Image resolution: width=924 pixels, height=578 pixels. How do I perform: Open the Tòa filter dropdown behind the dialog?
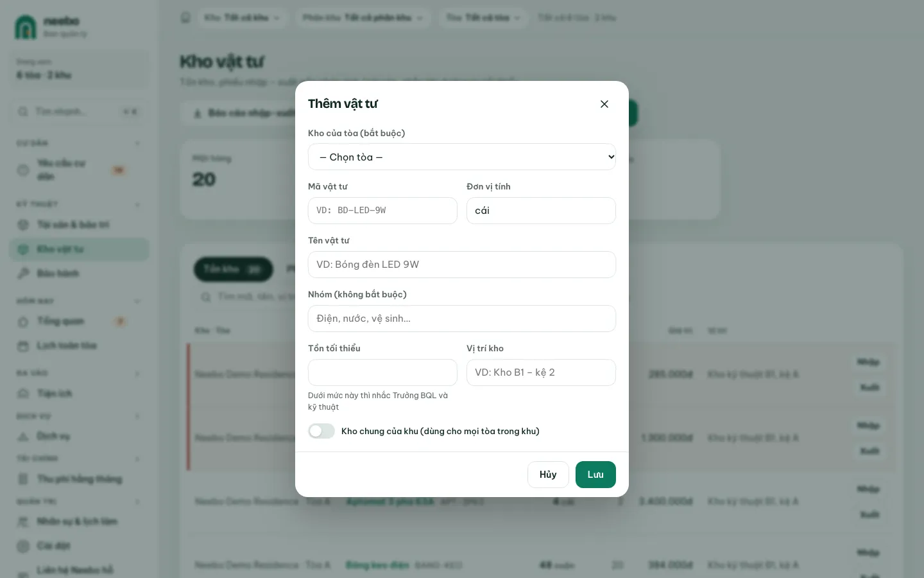(x=483, y=17)
